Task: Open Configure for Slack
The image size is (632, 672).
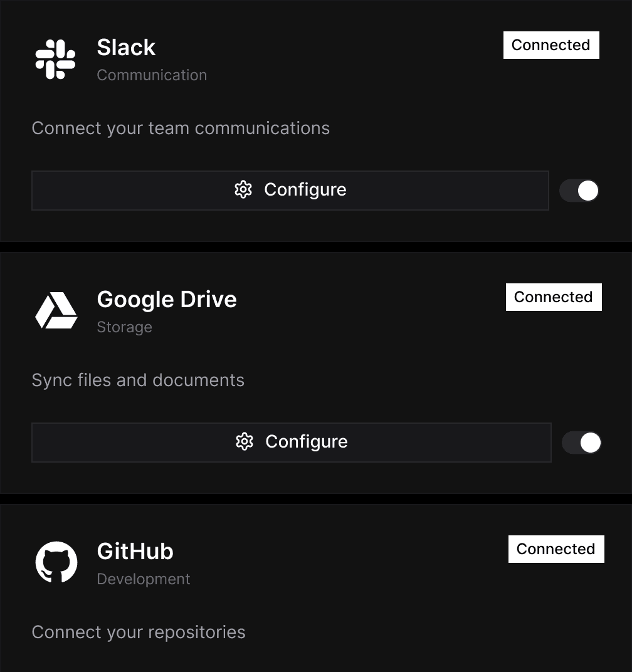Action: click(290, 190)
